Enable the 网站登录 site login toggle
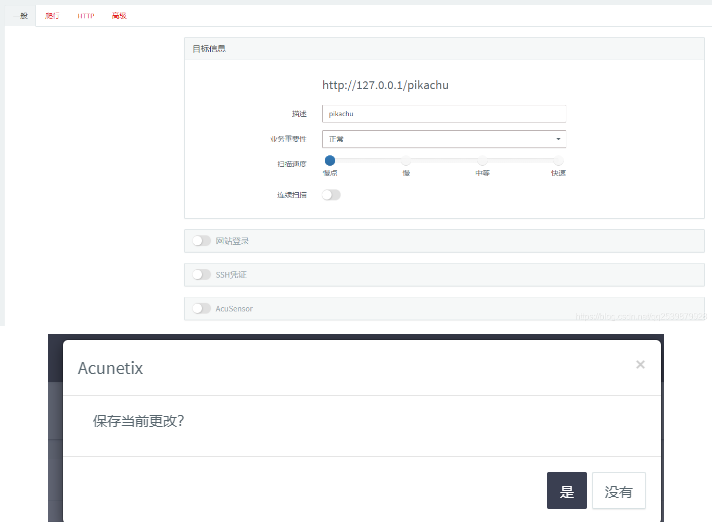 [201, 241]
